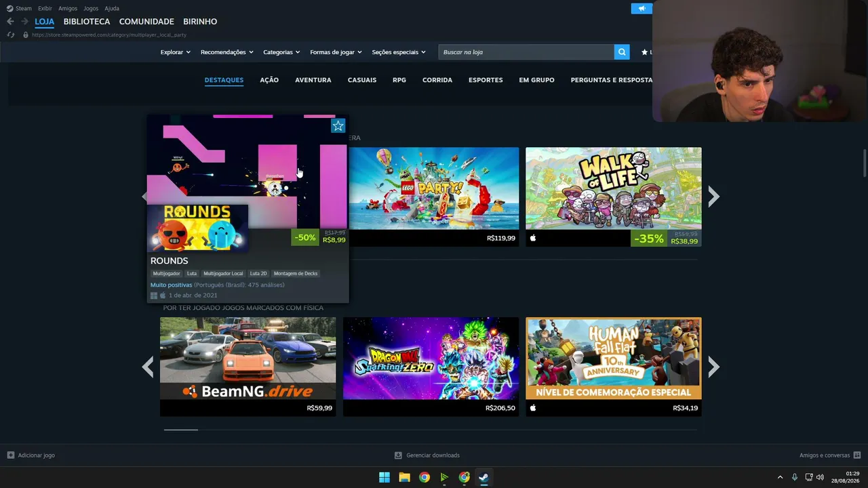Click the Amigos e conversas label

(825, 455)
